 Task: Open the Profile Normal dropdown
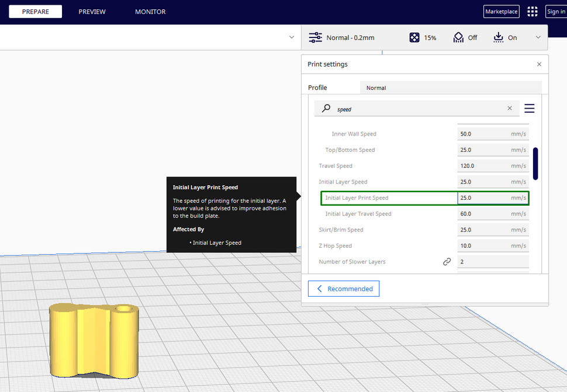(450, 88)
